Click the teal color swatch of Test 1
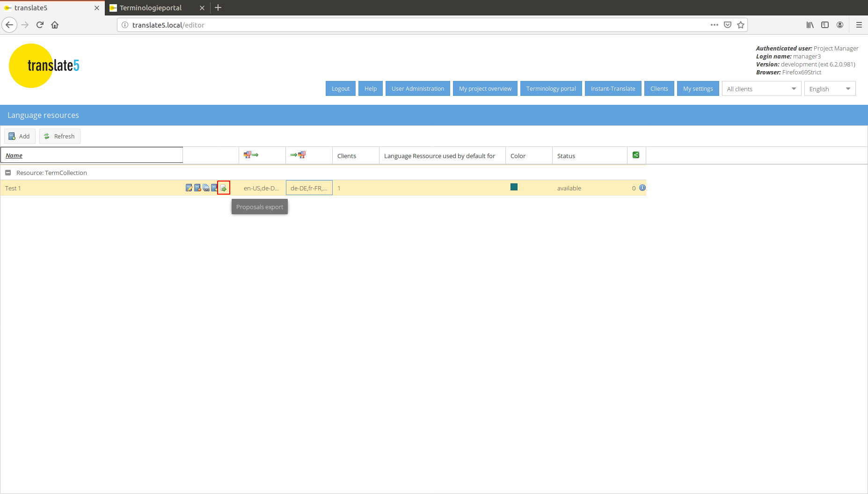 tap(514, 187)
